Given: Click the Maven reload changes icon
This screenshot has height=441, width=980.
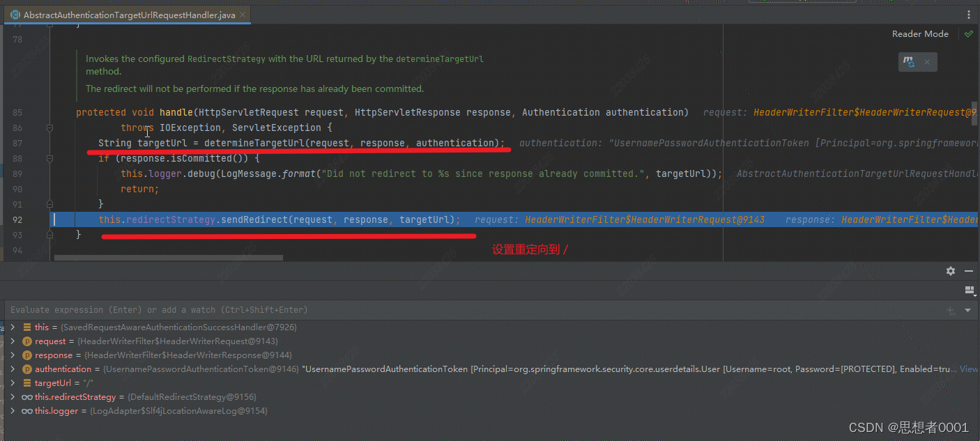Looking at the screenshot, I should click(x=909, y=62).
